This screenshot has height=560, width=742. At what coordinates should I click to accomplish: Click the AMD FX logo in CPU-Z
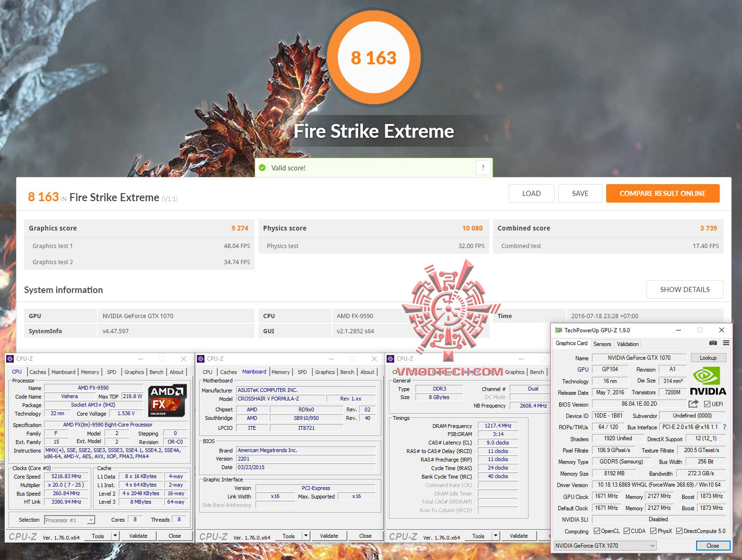tap(168, 400)
